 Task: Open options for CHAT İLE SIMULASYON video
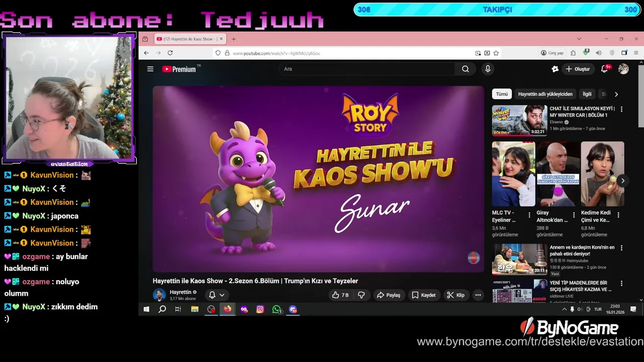pos(621,109)
